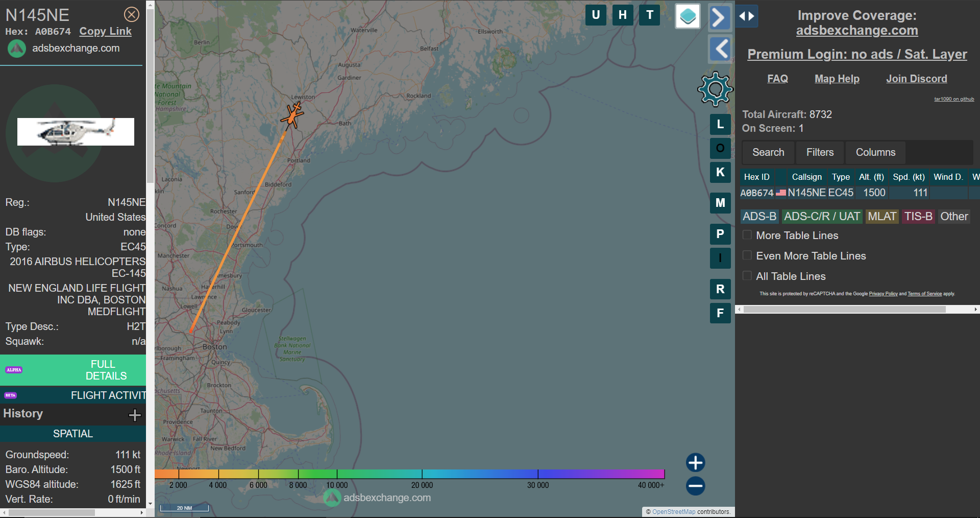Image resolution: width=980 pixels, height=518 pixels.
Task: Click the R map option button
Action: coord(720,289)
